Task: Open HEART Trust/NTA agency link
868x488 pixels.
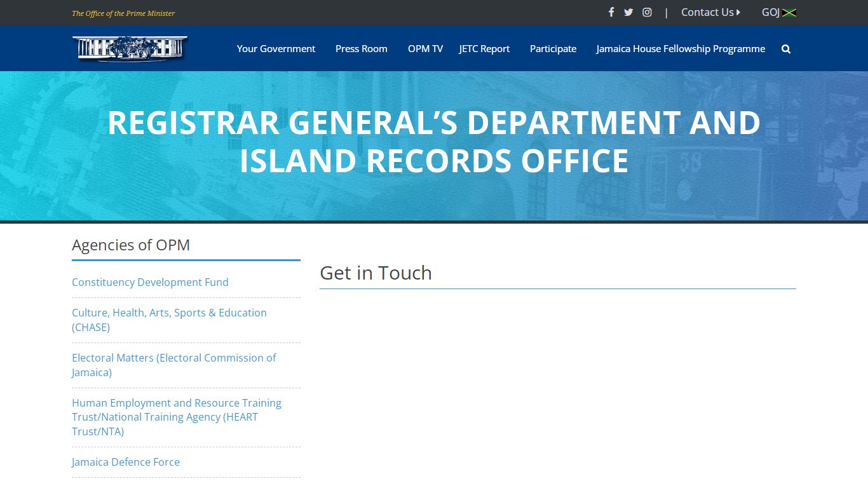Action: click(x=176, y=417)
